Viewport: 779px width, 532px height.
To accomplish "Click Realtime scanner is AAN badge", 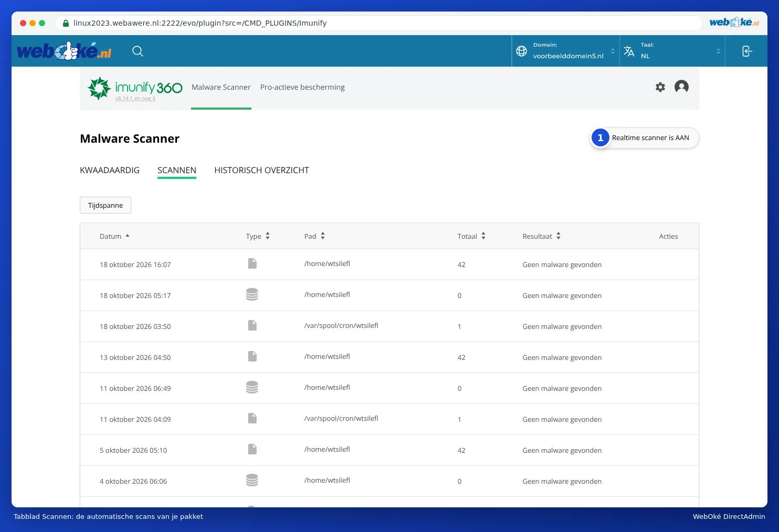I will 645,138.
